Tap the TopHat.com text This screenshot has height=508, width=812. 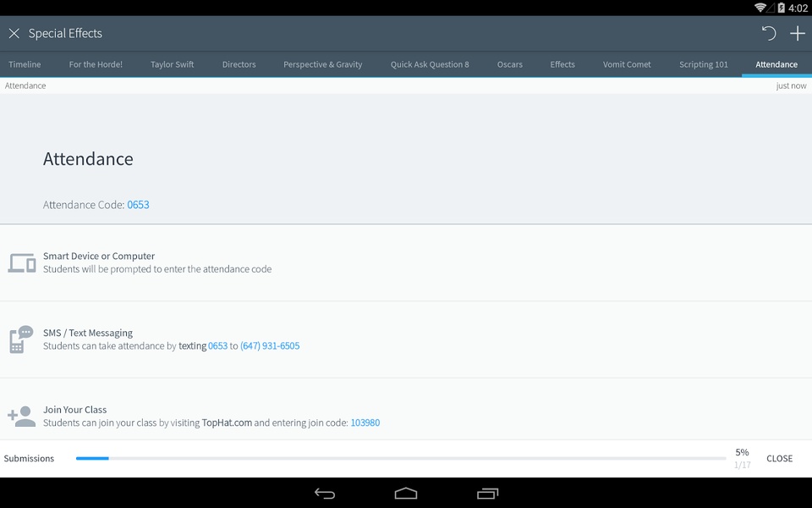(x=227, y=422)
